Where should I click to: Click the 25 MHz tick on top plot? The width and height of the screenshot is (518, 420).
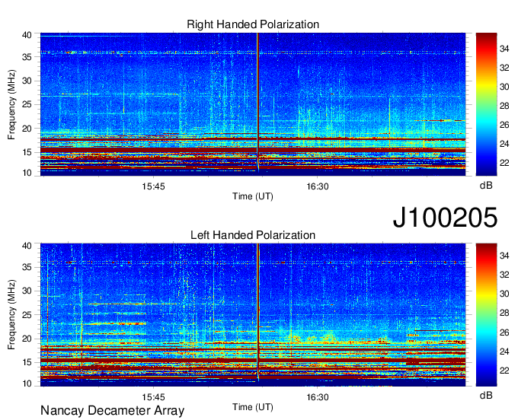27,104
